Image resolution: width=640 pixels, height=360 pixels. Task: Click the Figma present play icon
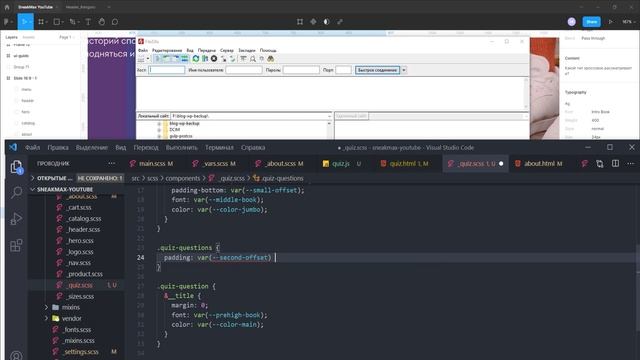(611, 22)
